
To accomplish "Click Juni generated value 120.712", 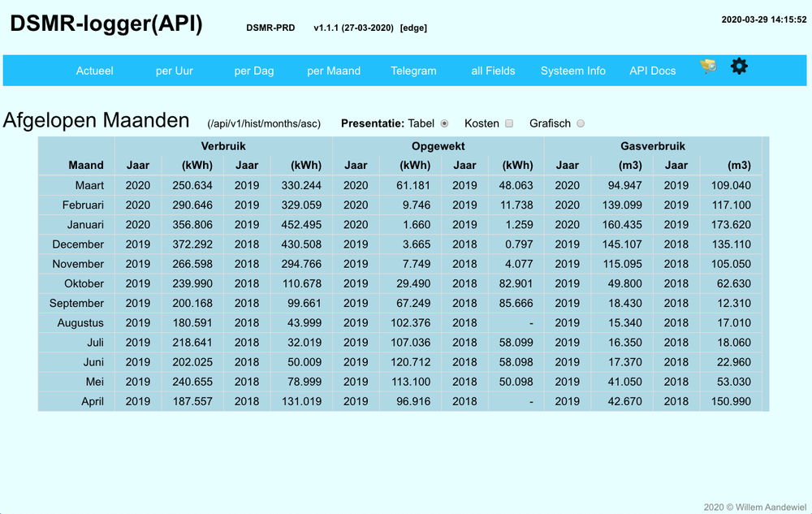I will (x=411, y=362).
